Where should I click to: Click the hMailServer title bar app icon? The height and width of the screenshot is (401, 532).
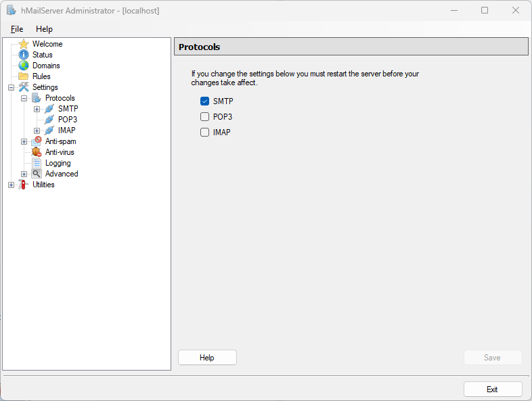[x=12, y=11]
